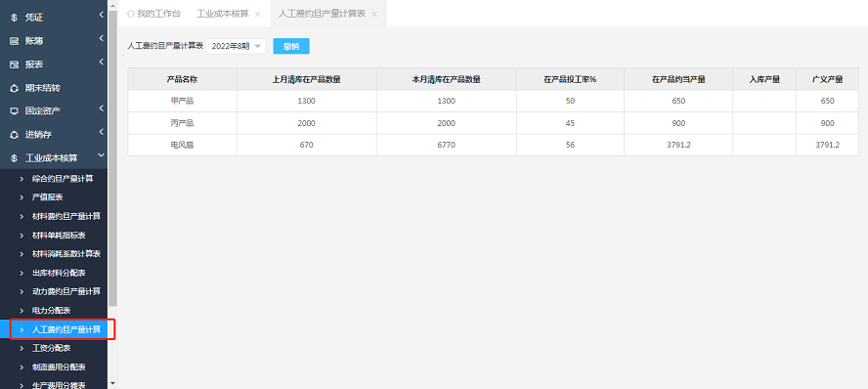Expand the 凭证 menu chevron
This screenshot has width=868, height=389.
tap(101, 16)
